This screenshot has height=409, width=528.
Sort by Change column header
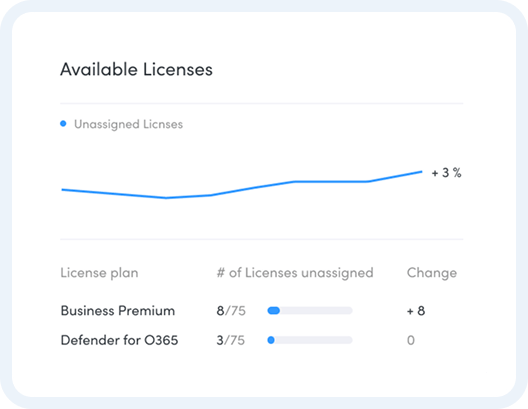[432, 273]
